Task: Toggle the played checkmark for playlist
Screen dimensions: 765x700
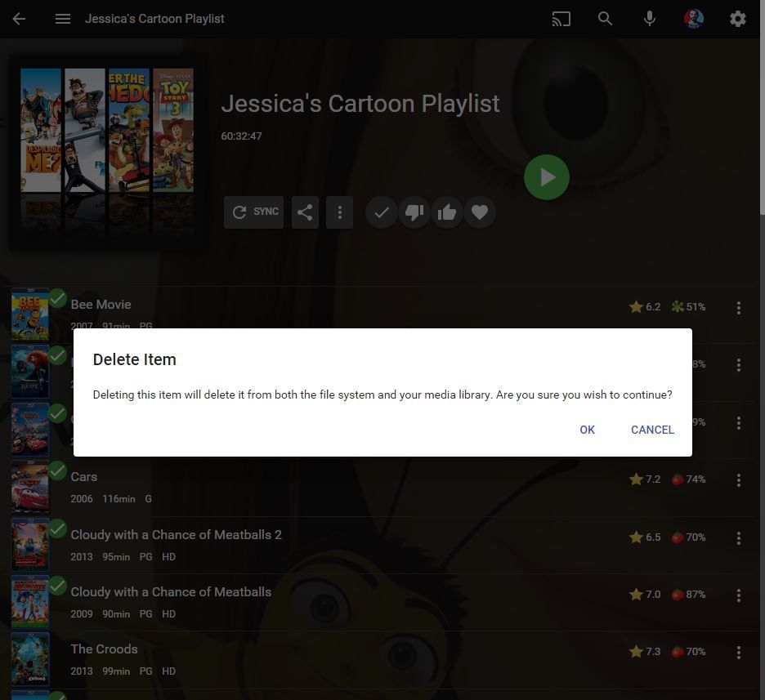Action: pos(381,212)
